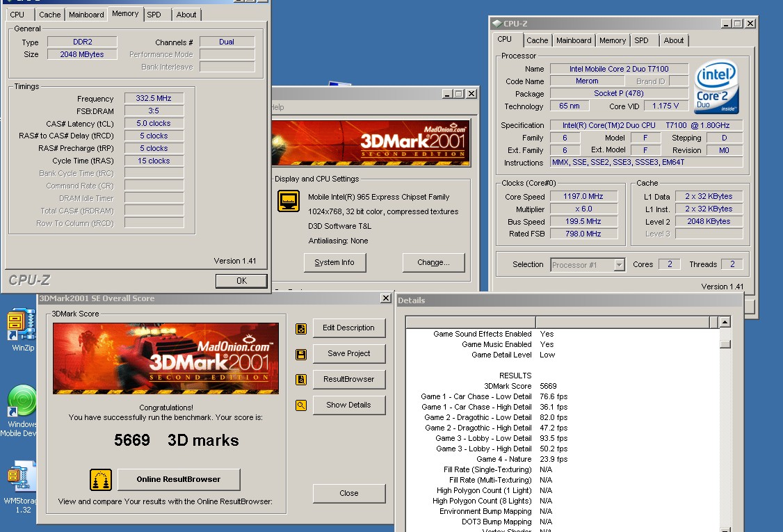Switch to SPD tab in right CPU-Z
783x532 pixels.
pyautogui.click(x=641, y=40)
